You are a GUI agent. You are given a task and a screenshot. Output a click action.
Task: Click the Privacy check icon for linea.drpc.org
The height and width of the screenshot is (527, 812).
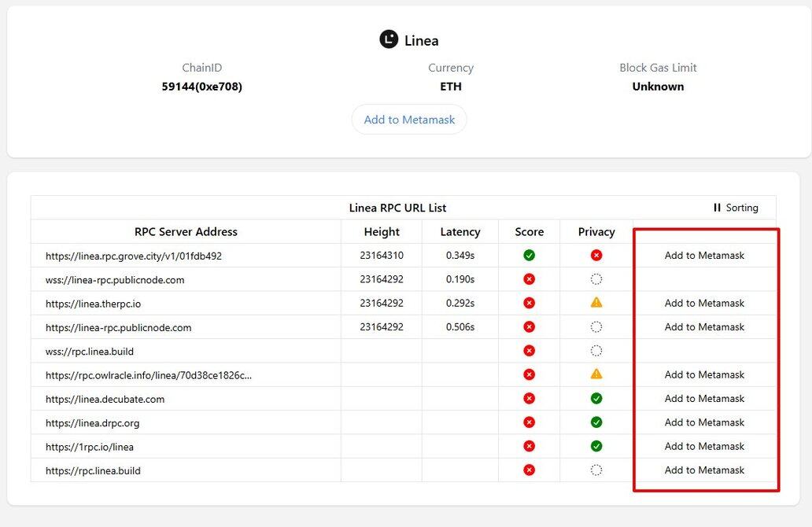[596, 422]
